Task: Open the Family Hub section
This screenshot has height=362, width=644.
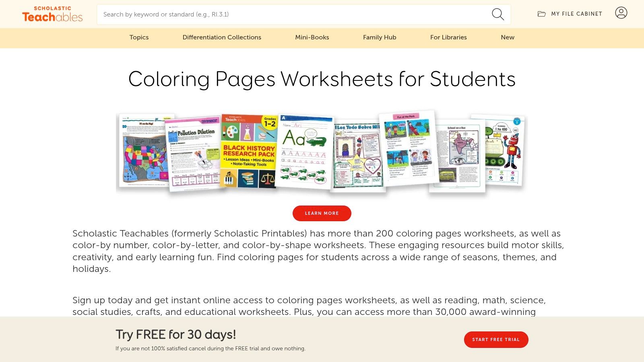Action: coord(379,37)
